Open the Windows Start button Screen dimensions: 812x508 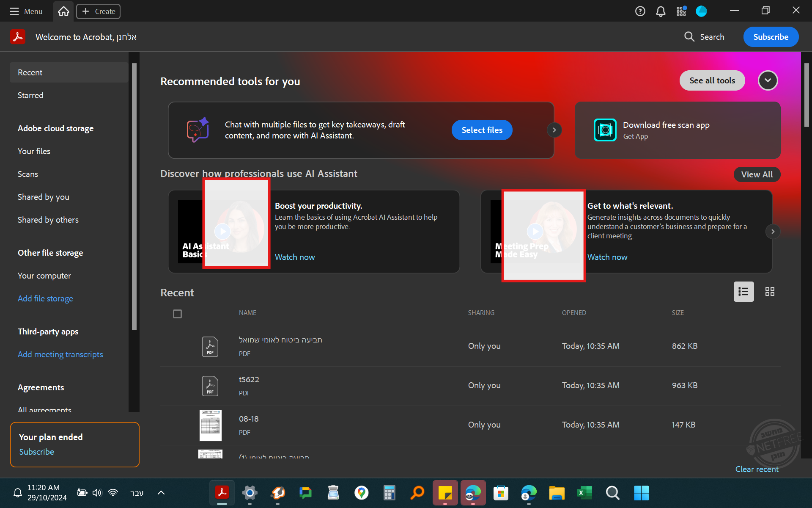pos(641,493)
